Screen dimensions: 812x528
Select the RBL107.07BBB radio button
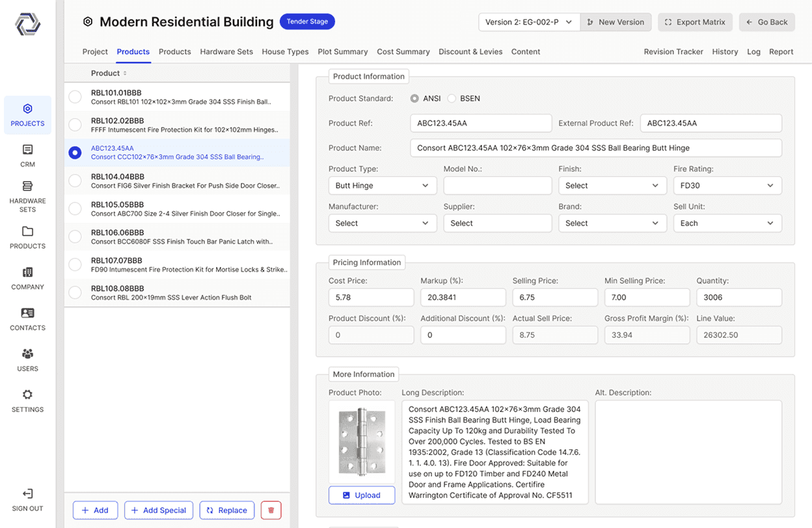(x=75, y=264)
